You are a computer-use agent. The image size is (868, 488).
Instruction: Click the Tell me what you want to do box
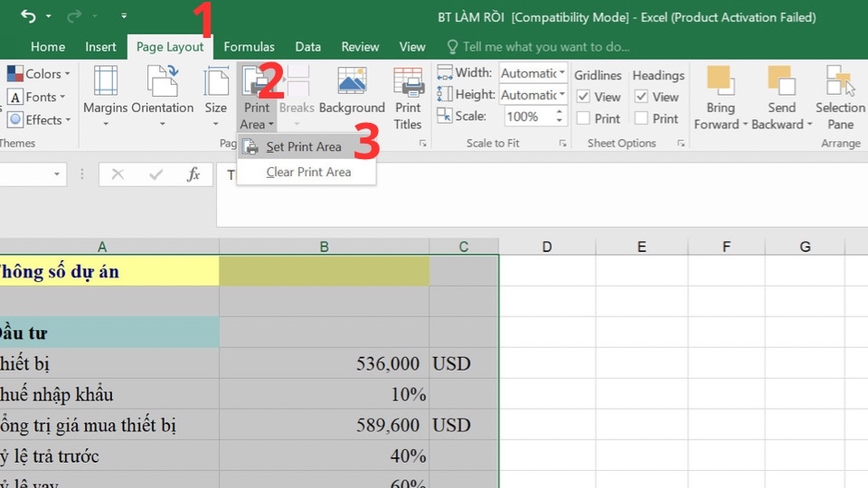[x=538, y=47]
